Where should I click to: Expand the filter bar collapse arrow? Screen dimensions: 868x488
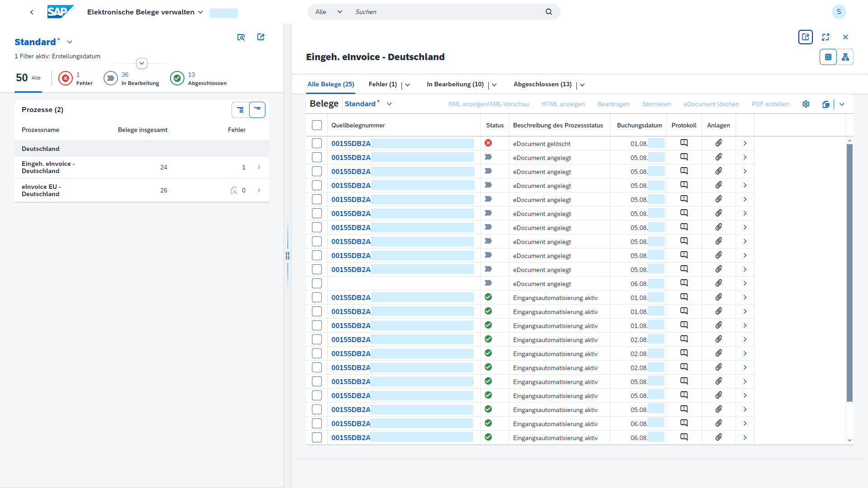(x=142, y=63)
